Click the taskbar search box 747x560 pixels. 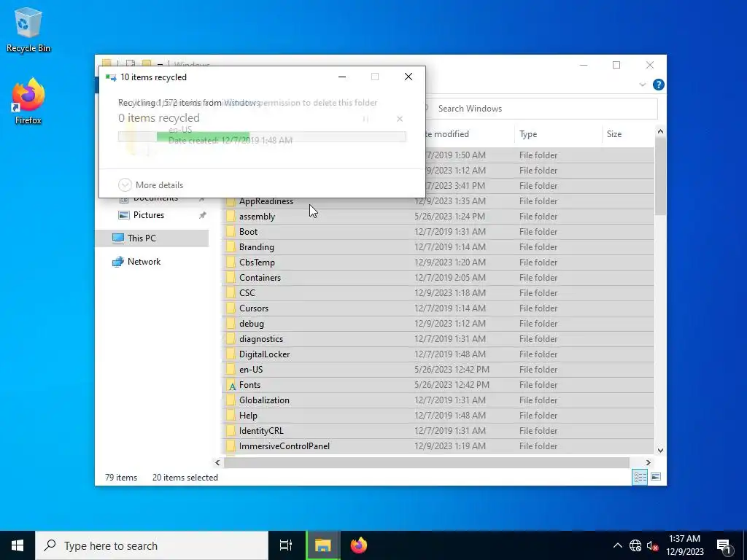pos(152,545)
